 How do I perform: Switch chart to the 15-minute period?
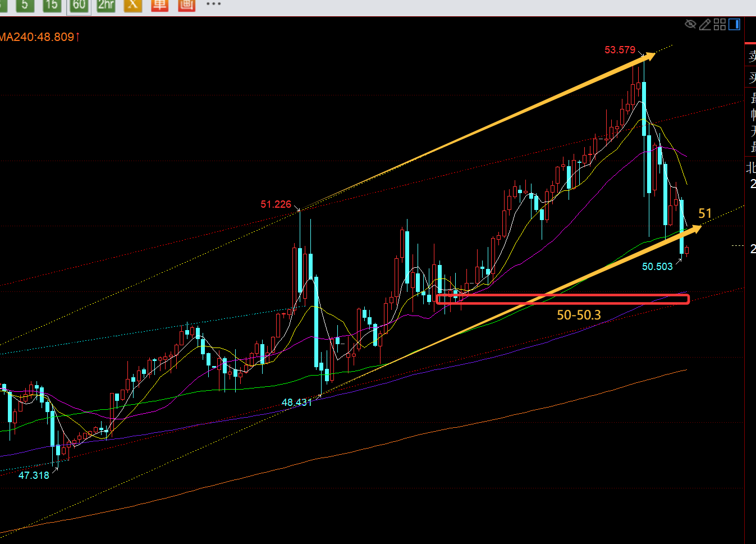click(52, 5)
